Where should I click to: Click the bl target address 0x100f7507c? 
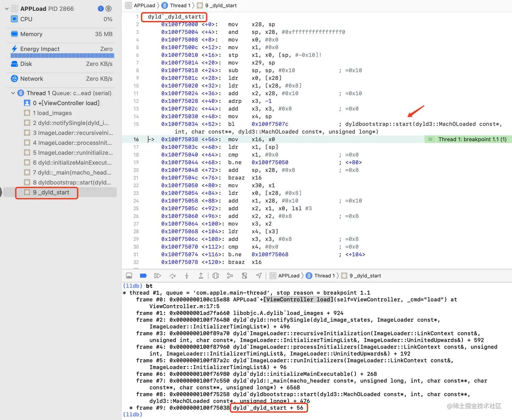[x=270, y=124]
